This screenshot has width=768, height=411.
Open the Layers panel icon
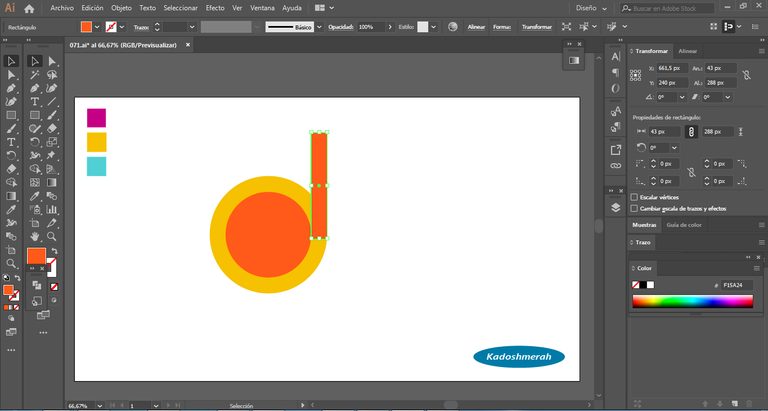pos(616,208)
